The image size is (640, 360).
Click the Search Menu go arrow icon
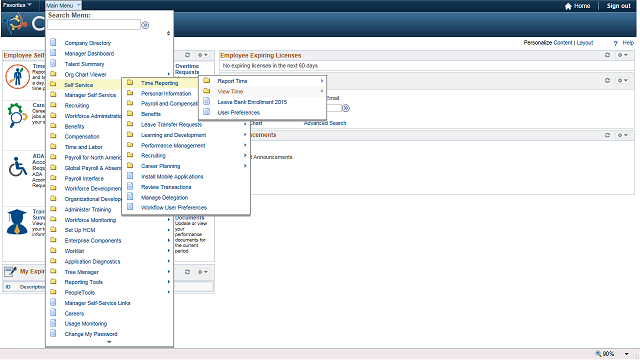[145, 25]
